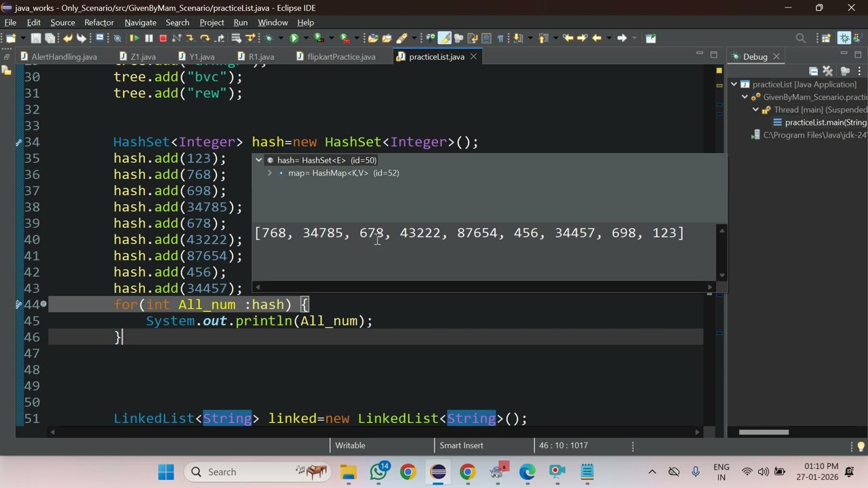The height and width of the screenshot is (488, 868).
Task: Click the Resume debug button
Action: [134, 38]
